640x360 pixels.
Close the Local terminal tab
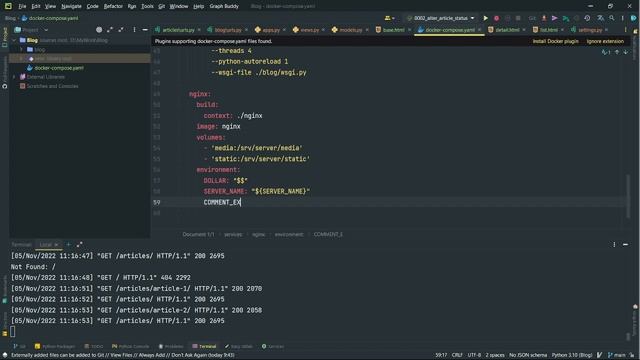tap(57, 244)
